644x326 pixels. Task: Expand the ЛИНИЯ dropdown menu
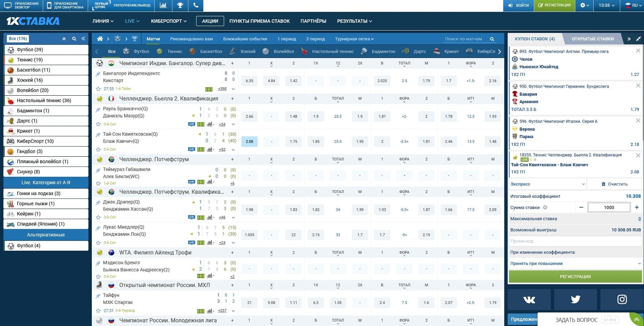coord(103,21)
